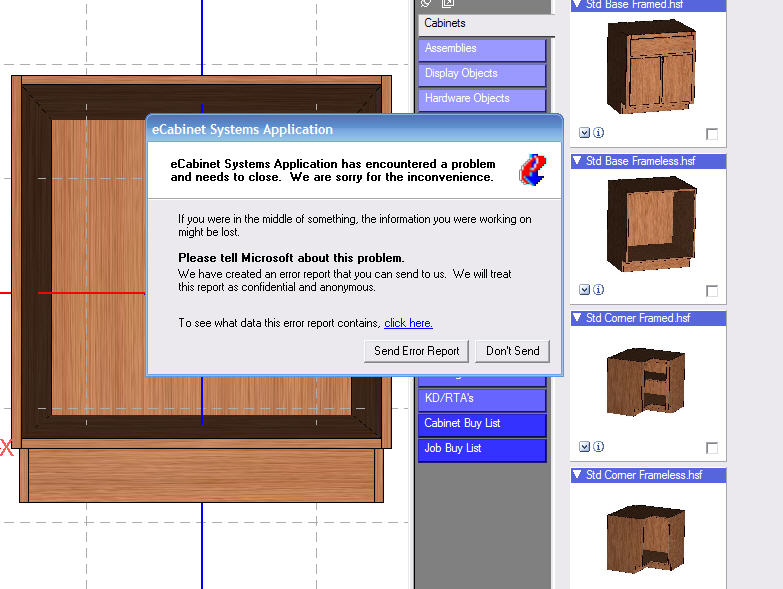Open the Job Buy List

click(x=482, y=449)
